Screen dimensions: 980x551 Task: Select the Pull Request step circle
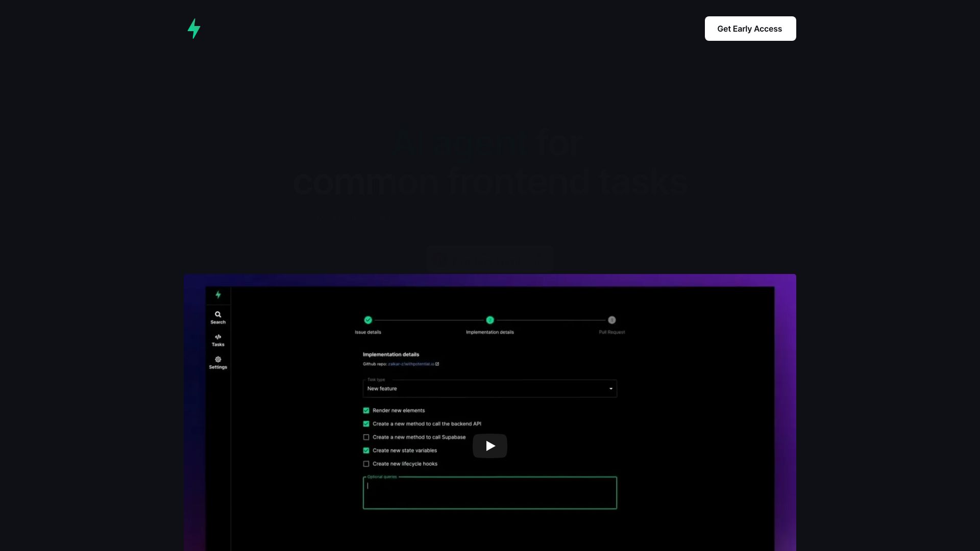(x=611, y=320)
